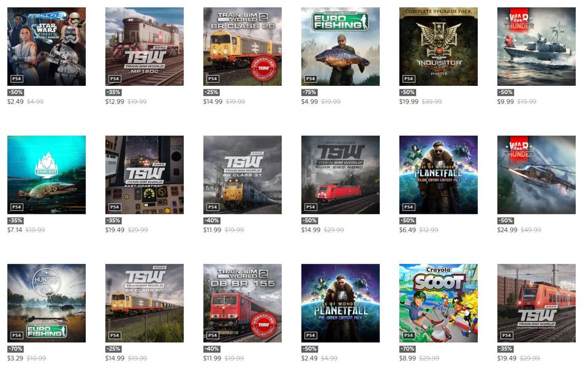Open the Planetfall Pre-Order Content Pack cover
Image resolution: width=588 pixels, height=369 pixels.
(x=341, y=303)
